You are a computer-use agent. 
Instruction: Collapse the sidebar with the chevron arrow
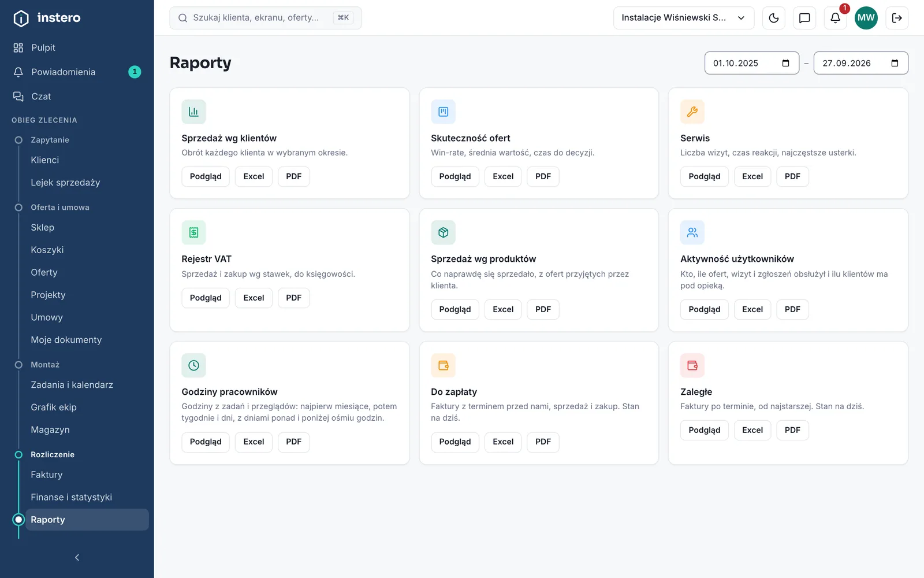[x=77, y=557]
